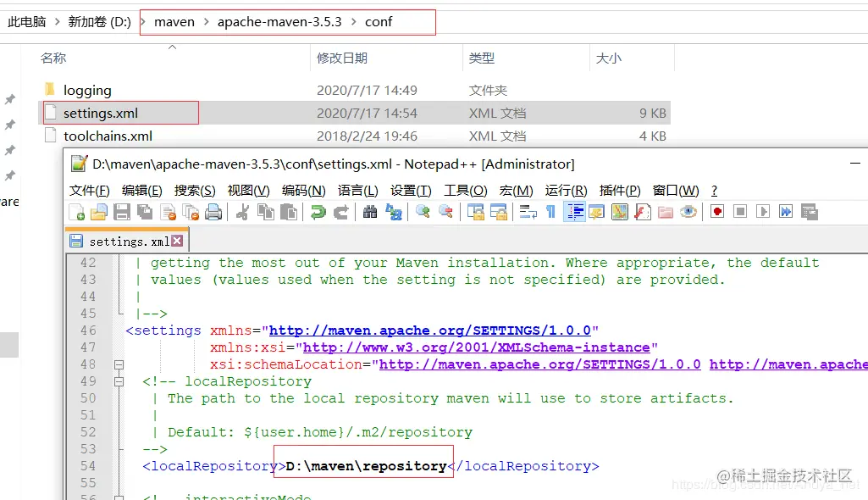
Task: Click 此电脑 in the address bar
Action: 26,22
